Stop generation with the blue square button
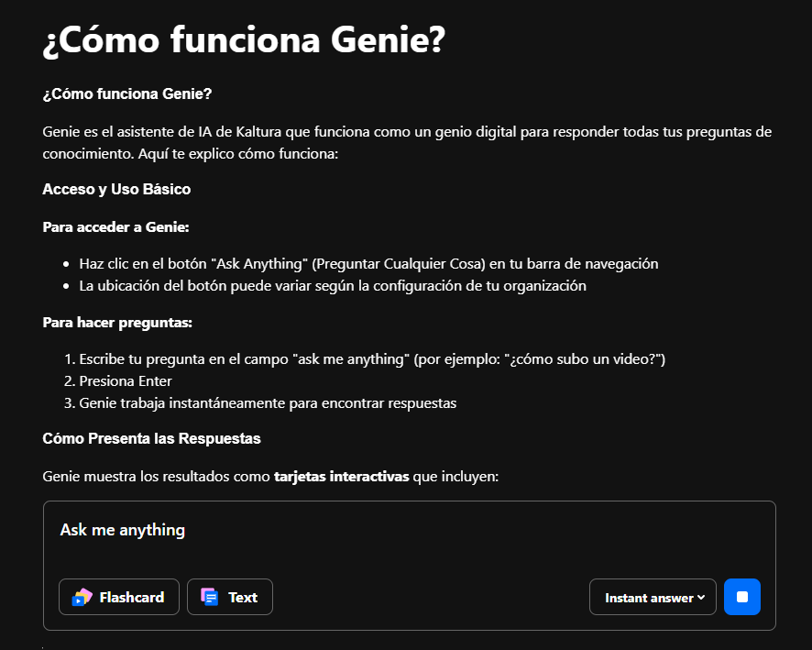Viewport: 812px width, 650px height. (742, 597)
